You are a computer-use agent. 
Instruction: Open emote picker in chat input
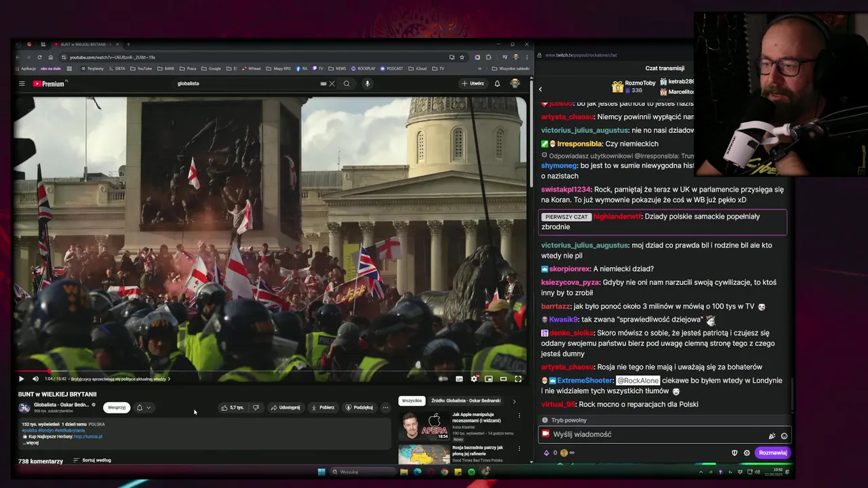click(x=784, y=436)
